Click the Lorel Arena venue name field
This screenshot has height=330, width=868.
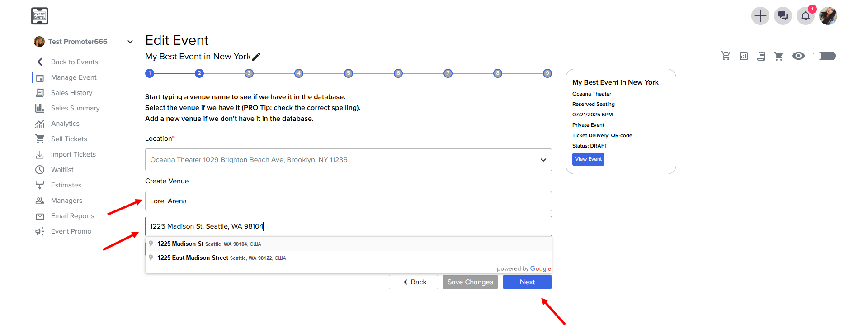click(348, 201)
